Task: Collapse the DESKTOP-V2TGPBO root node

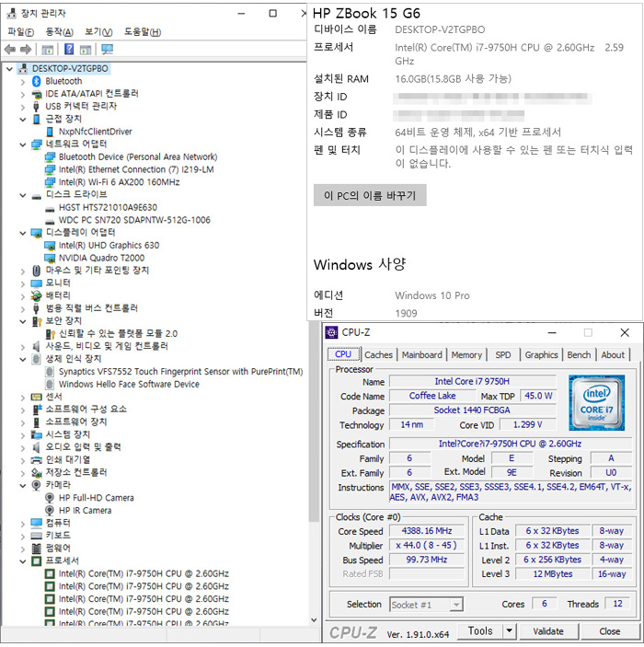Action: click(9, 69)
